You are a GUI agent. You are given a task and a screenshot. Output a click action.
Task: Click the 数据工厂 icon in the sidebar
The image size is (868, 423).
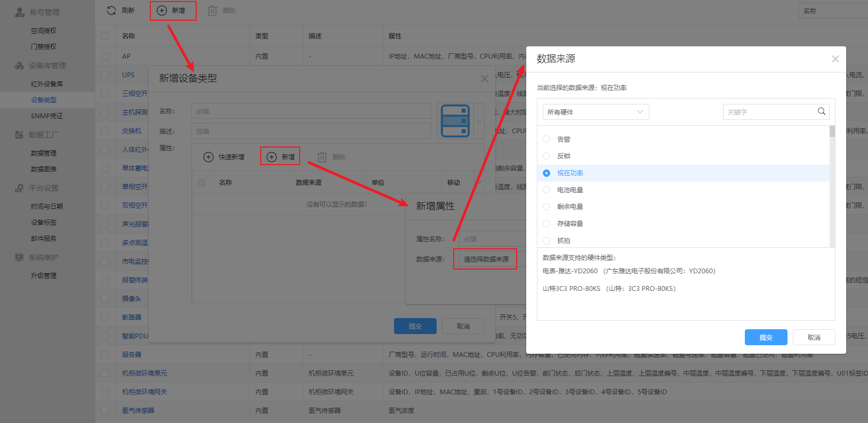point(19,135)
